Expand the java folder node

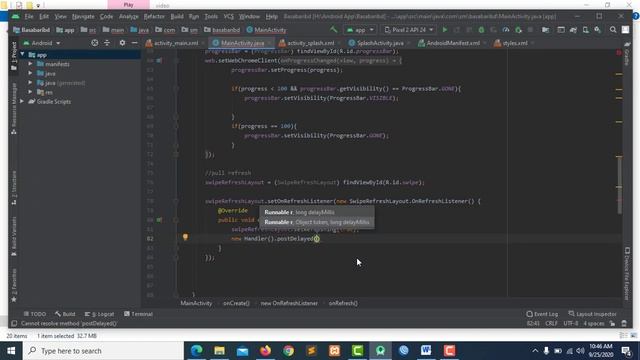[x=30, y=73]
